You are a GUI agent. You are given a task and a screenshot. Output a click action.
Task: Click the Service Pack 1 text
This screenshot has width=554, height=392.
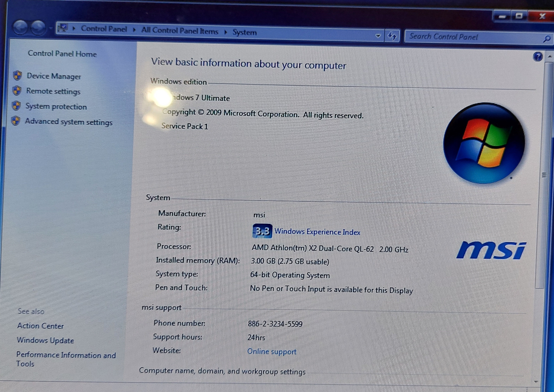[185, 126]
